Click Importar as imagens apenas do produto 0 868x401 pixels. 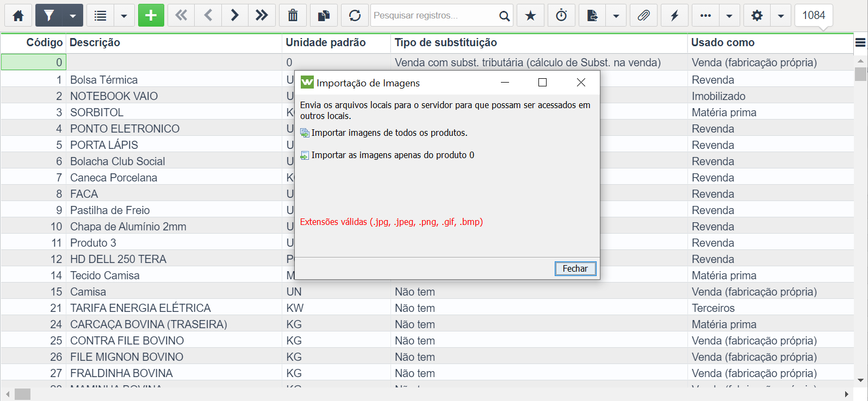(393, 155)
